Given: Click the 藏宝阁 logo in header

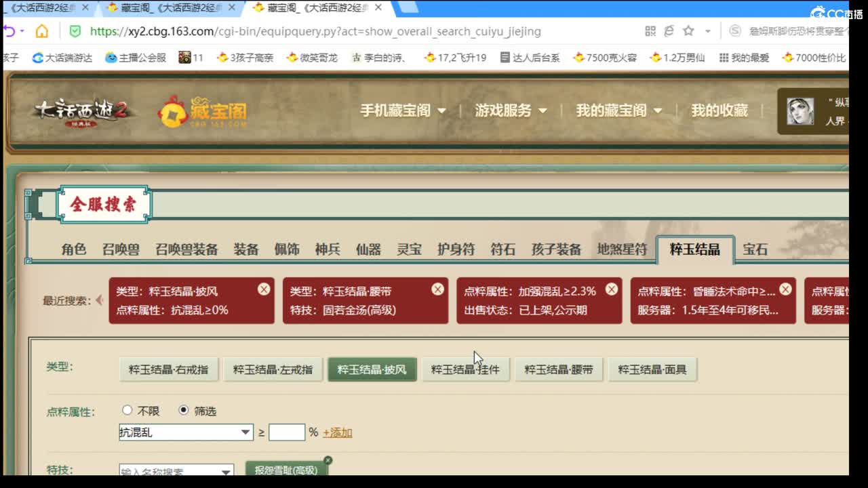Looking at the screenshot, I should coord(202,112).
